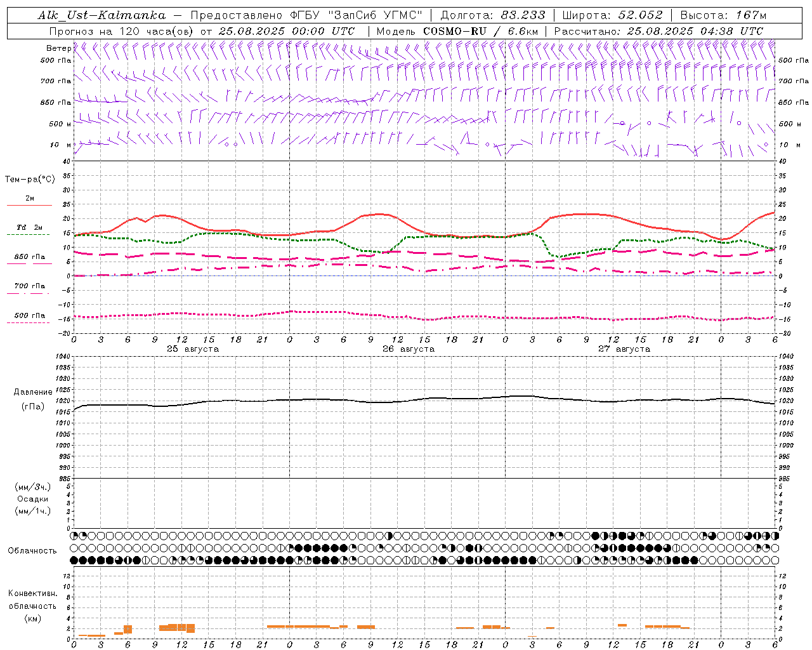Click the left '10 м' wind level label

point(61,145)
